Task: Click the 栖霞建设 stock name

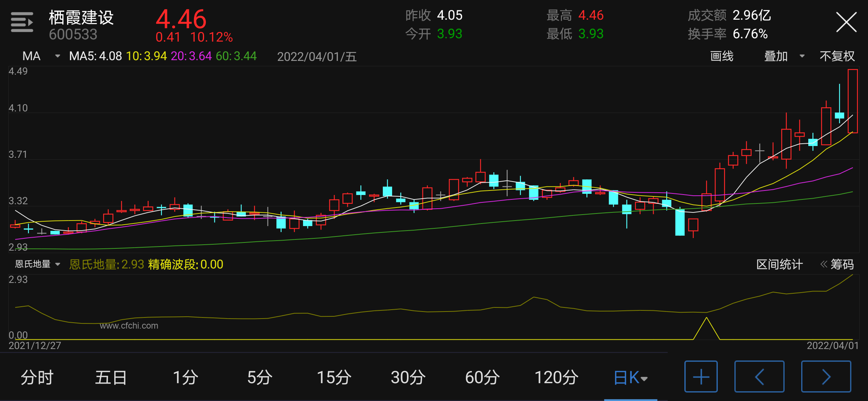Action: (x=81, y=17)
